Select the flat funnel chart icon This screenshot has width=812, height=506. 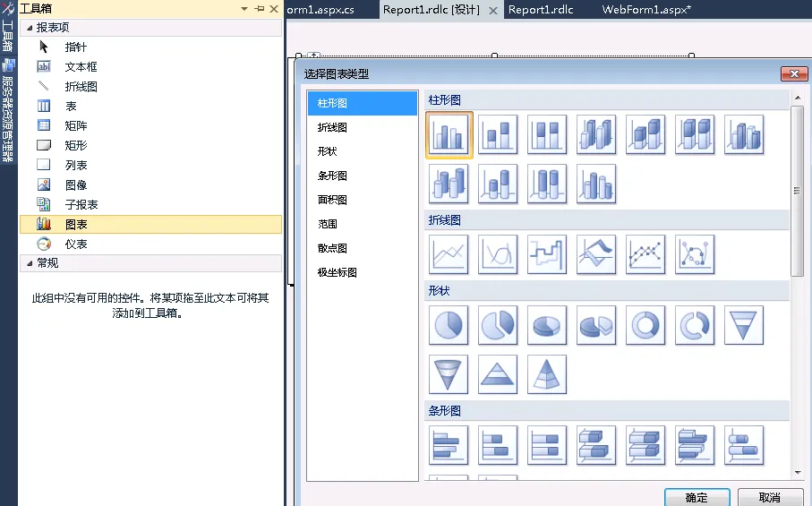[x=744, y=325]
